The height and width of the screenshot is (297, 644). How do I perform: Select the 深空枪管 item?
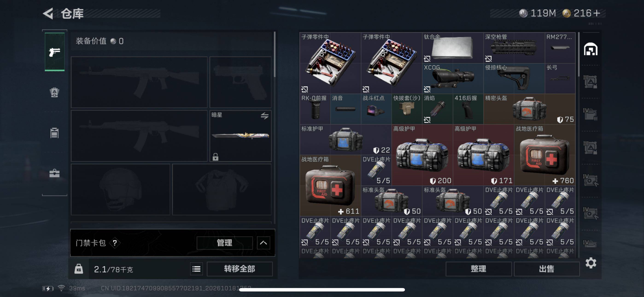(514, 48)
